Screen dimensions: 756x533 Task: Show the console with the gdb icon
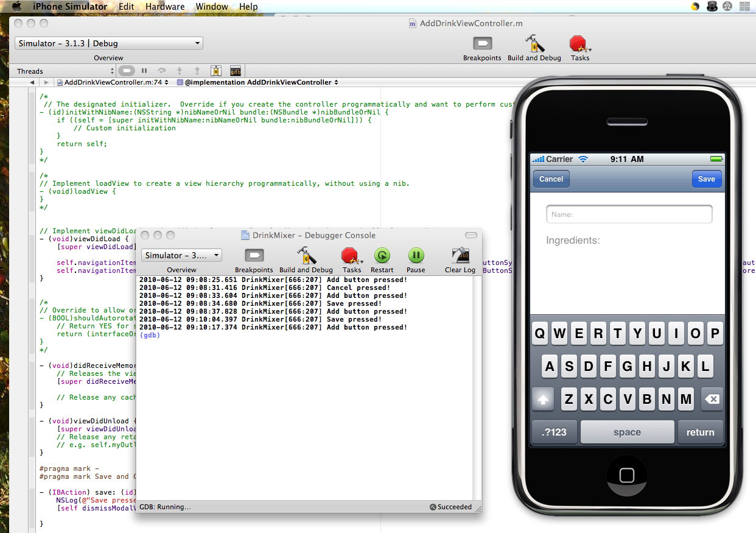[x=236, y=71]
